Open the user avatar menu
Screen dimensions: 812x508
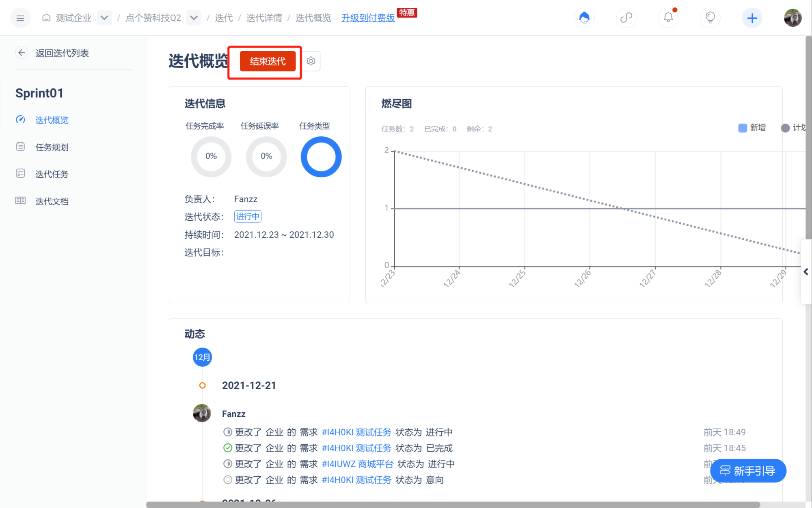pyautogui.click(x=793, y=18)
